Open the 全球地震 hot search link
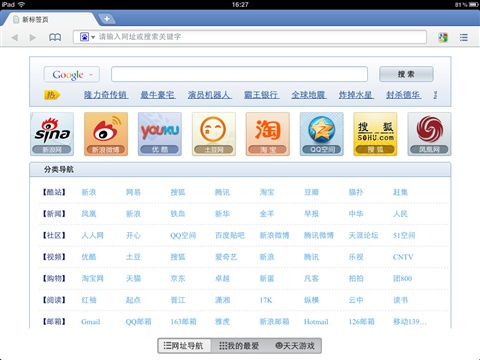The height and width of the screenshot is (360, 480). click(x=308, y=95)
